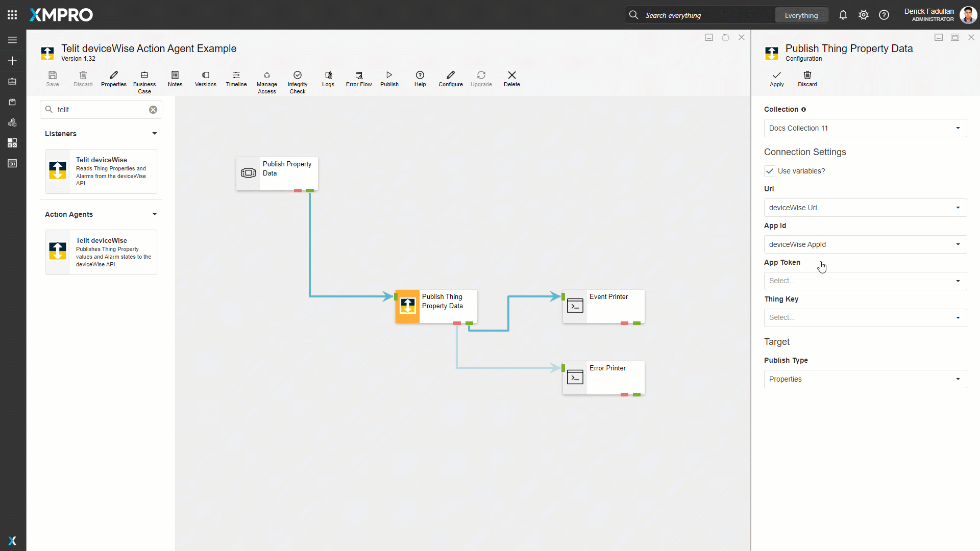Screen dimensions: 980x551
Task: Open the App Token dropdown
Action: pyautogui.click(x=865, y=281)
